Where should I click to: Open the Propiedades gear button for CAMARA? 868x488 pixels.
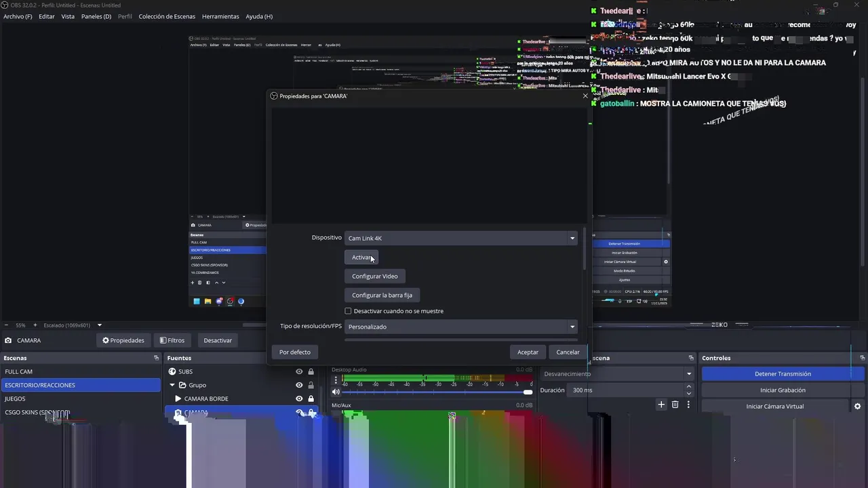[x=123, y=340]
